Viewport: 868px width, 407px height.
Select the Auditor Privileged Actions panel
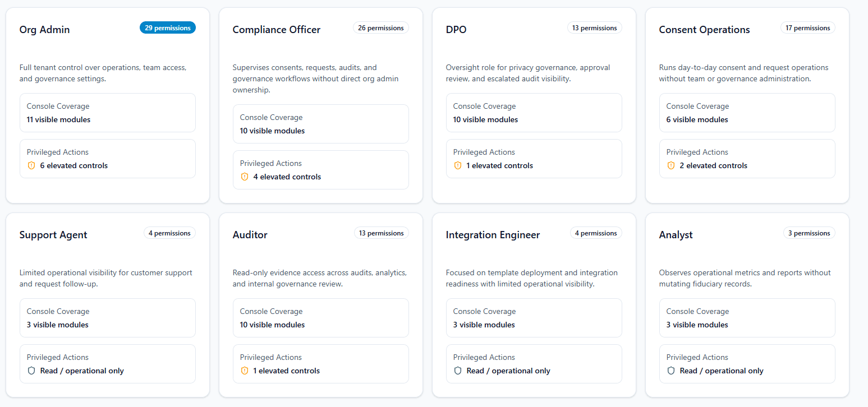[320, 364]
